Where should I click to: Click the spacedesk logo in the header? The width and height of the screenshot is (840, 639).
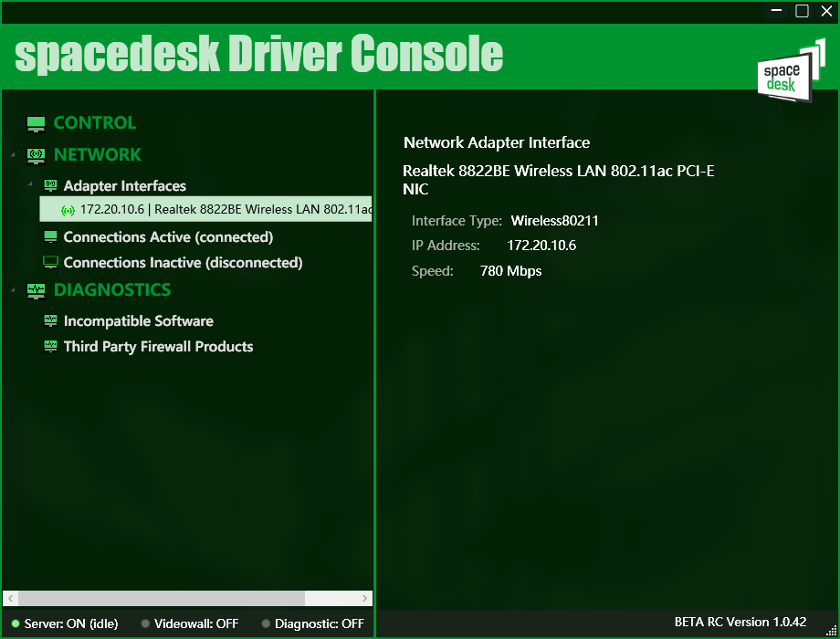(784, 71)
